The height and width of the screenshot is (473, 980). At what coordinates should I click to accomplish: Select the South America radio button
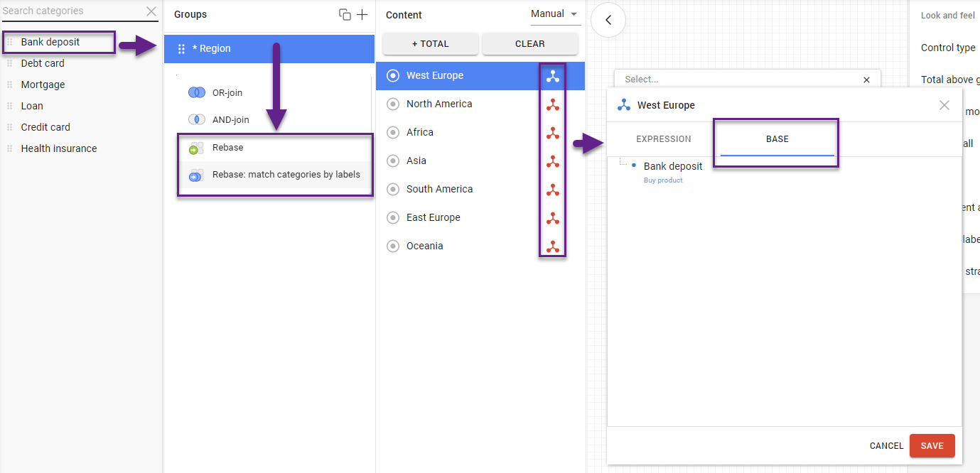point(393,190)
